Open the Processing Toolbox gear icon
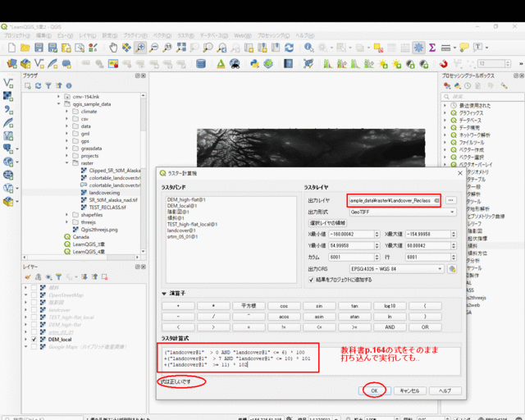The width and height of the screenshot is (525, 420). (x=418, y=48)
